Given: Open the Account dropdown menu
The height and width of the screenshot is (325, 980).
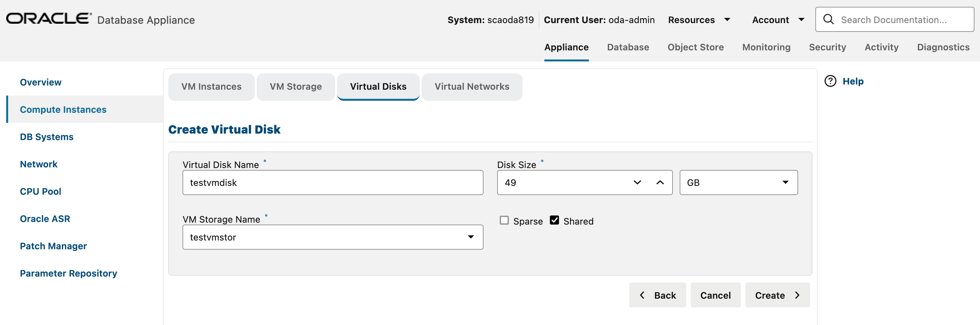Looking at the screenshot, I should pyautogui.click(x=778, y=19).
